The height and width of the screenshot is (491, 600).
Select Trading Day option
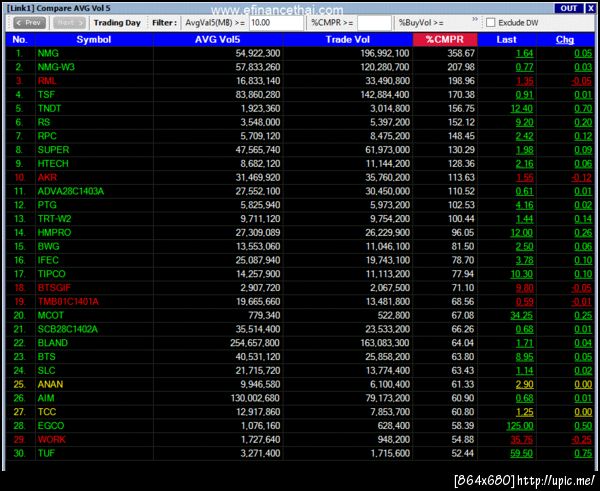coord(117,23)
